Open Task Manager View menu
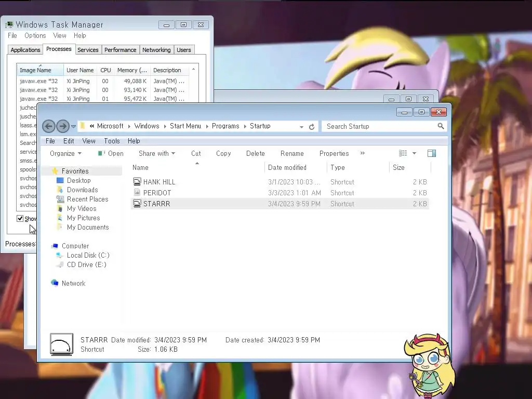 tap(59, 35)
